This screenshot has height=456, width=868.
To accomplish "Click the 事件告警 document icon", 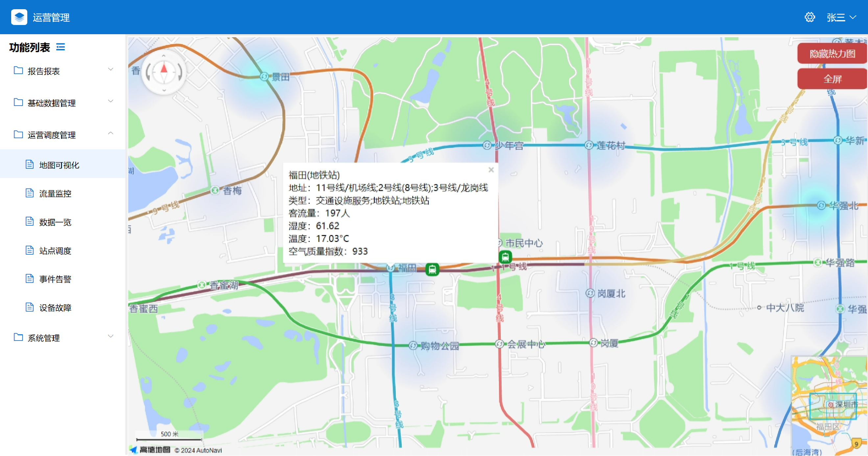I will pos(30,278).
